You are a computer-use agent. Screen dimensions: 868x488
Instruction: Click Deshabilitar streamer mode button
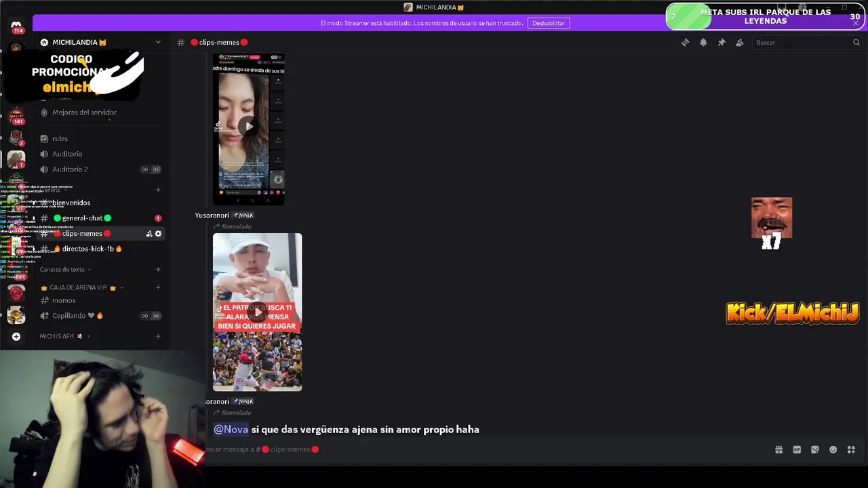[549, 23]
